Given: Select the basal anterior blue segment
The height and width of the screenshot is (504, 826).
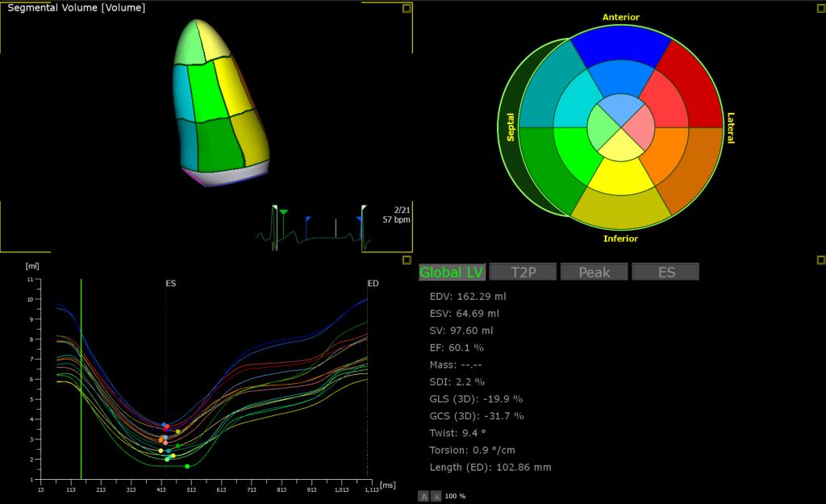Looking at the screenshot, I should tap(620, 44).
